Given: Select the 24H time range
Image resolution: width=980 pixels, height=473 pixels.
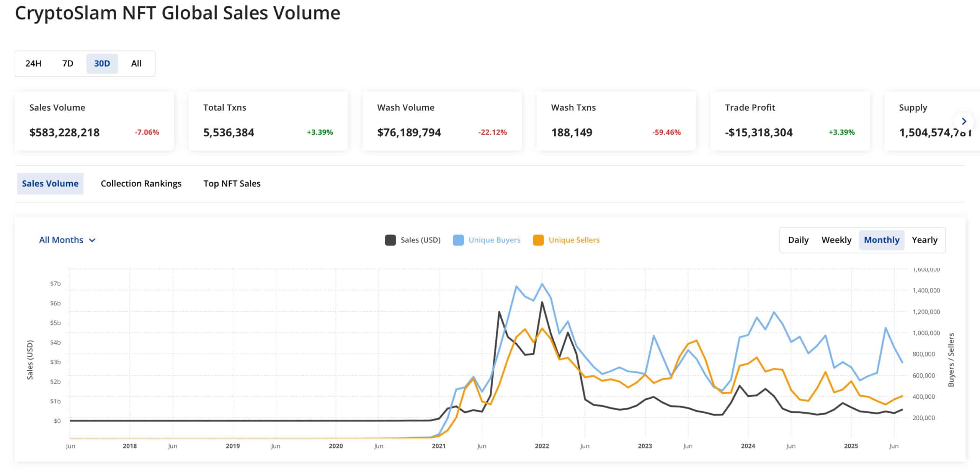Looking at the screenshot, I should (x=33, y=64).
